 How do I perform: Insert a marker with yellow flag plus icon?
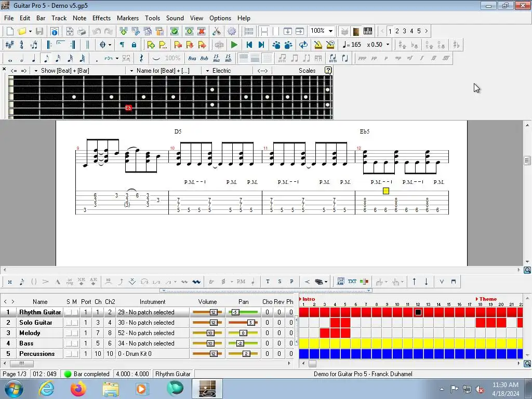[x=151, y=45]
